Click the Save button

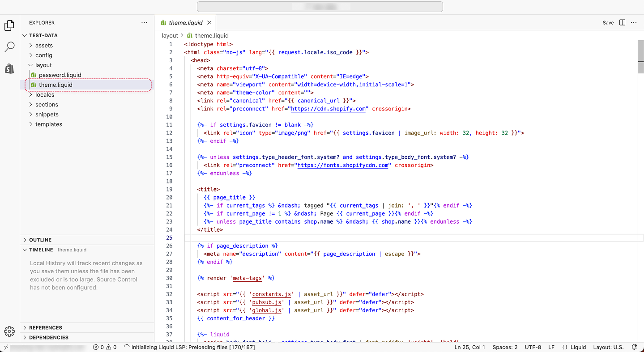click(x=608, y=23)
